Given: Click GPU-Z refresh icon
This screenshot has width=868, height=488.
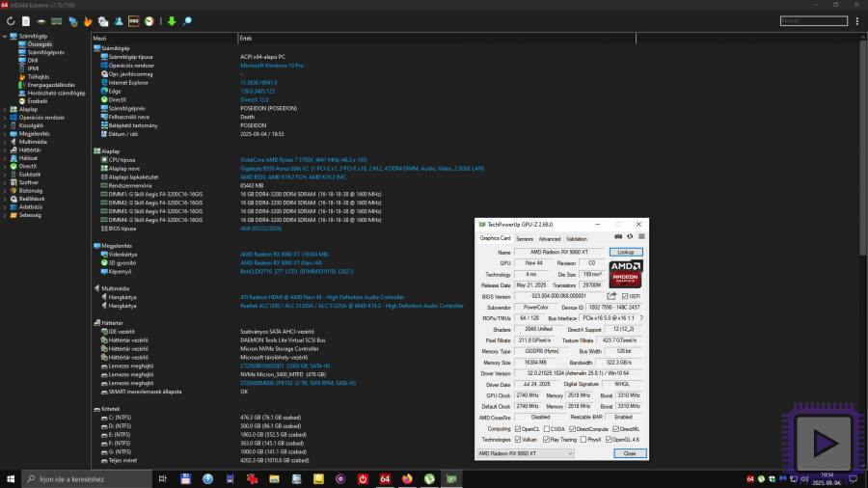Looking at the screenshot, I should (x=630, y=237).
